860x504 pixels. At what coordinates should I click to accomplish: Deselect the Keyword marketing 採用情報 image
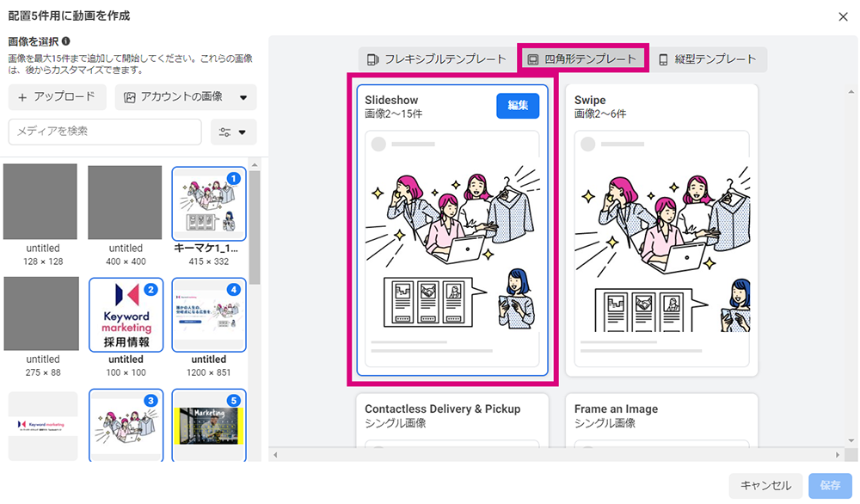126,314
